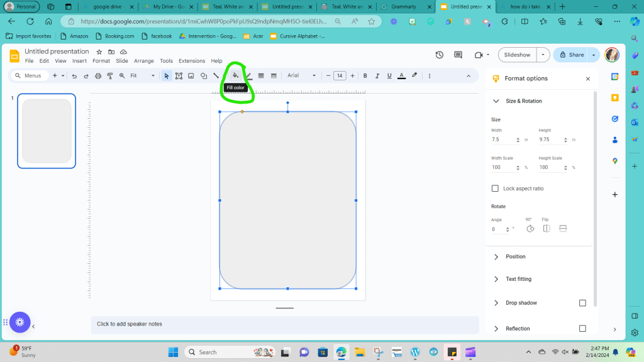Viewport: 644px width, 362px height.
Task: Toggle the Drop shadow checkbox
Action: (582, 303)
